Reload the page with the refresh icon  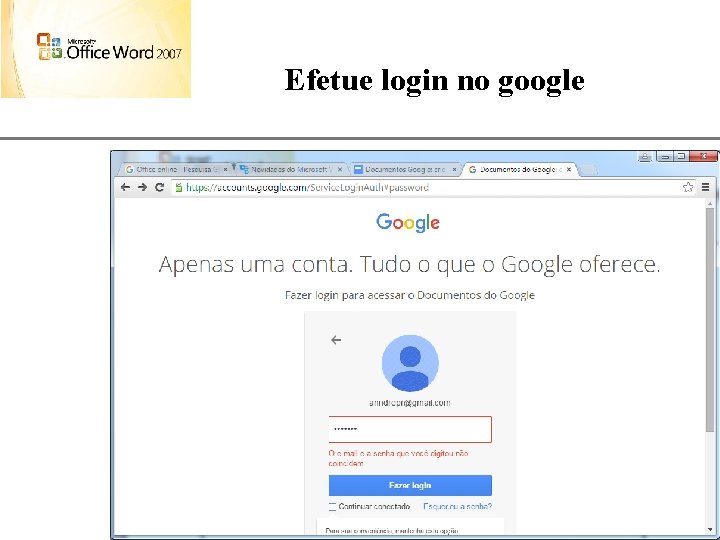(x=159, y=187)
